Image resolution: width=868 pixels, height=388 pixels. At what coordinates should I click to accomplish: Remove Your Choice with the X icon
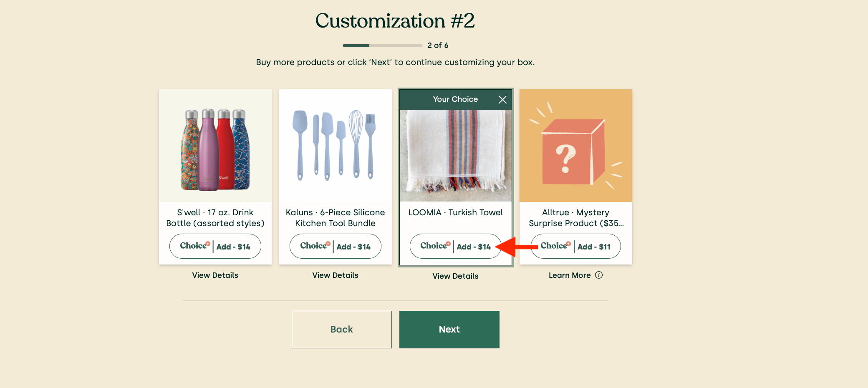[x=502, y=100]
